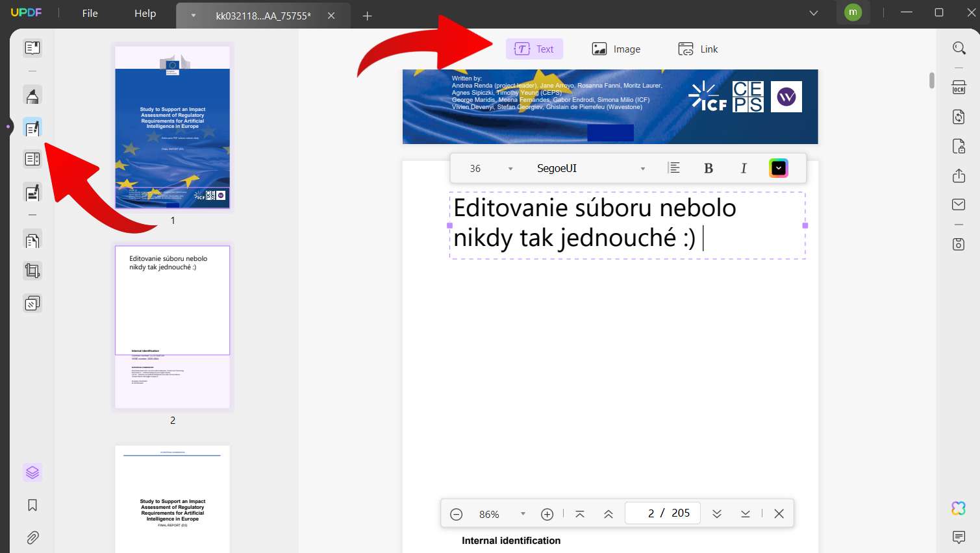Image resolution: width=980 pixels, height=553 pixels.
Task: Click inside the 'Editovanie súboru nebolo' text box
Action: (x=627, y=225)
